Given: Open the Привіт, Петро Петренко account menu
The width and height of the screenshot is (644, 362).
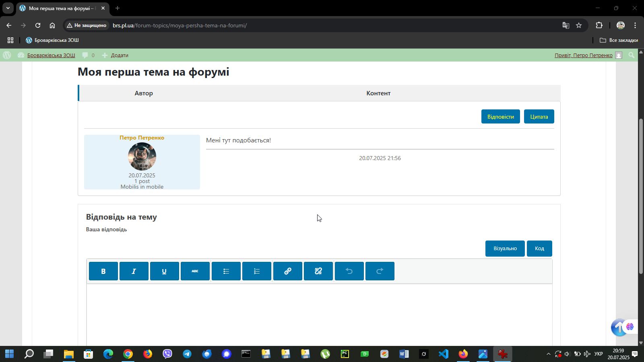Looking at the screenshot, I should pyautogui.click(x=583, y=56).
